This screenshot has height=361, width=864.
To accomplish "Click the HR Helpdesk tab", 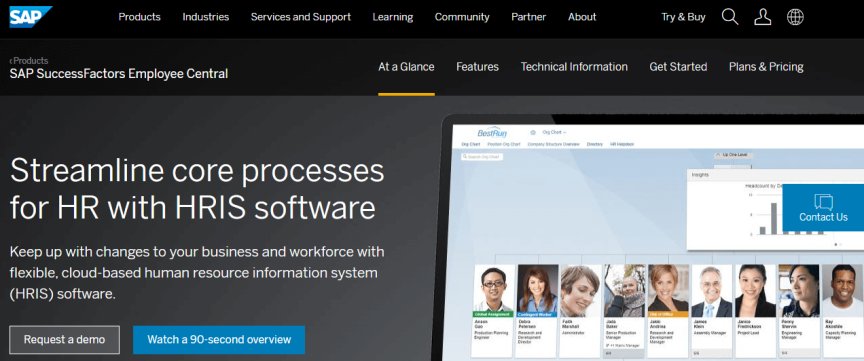I will pos(622,144).
